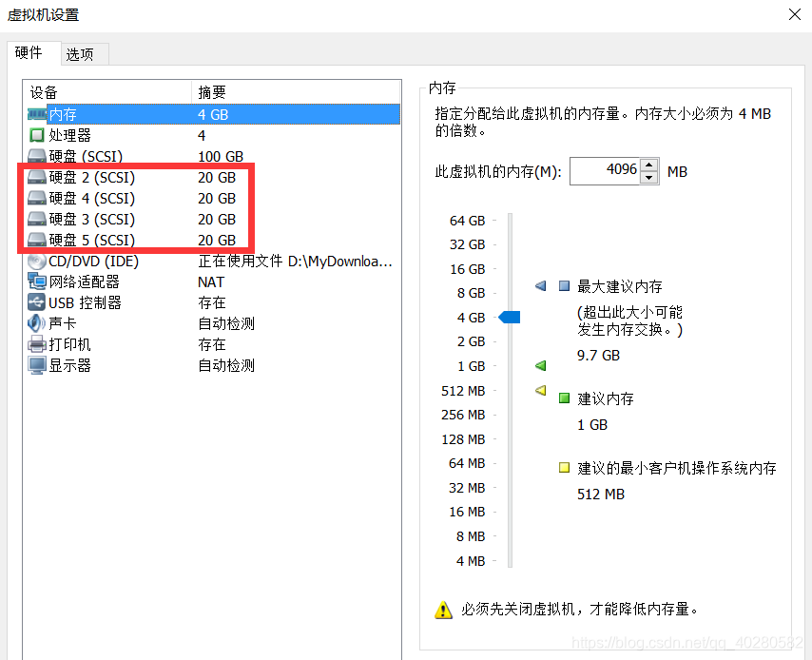Select the 内存 row in device list
The image size is (812, 660).
(213, 114)
